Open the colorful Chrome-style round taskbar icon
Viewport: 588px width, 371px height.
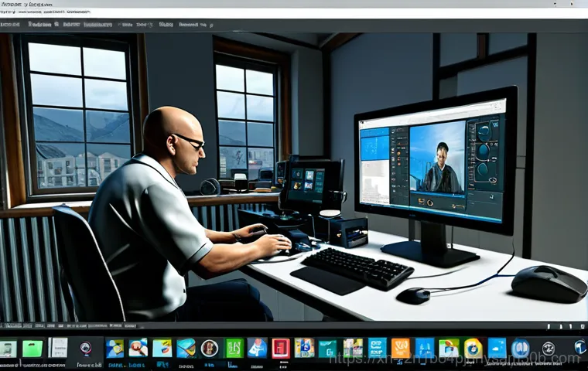pos(473,348)
